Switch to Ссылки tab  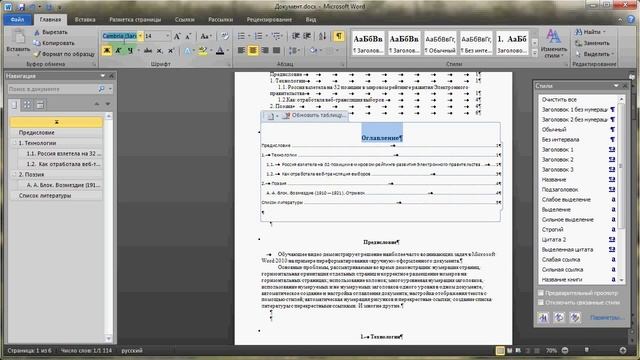184,20
